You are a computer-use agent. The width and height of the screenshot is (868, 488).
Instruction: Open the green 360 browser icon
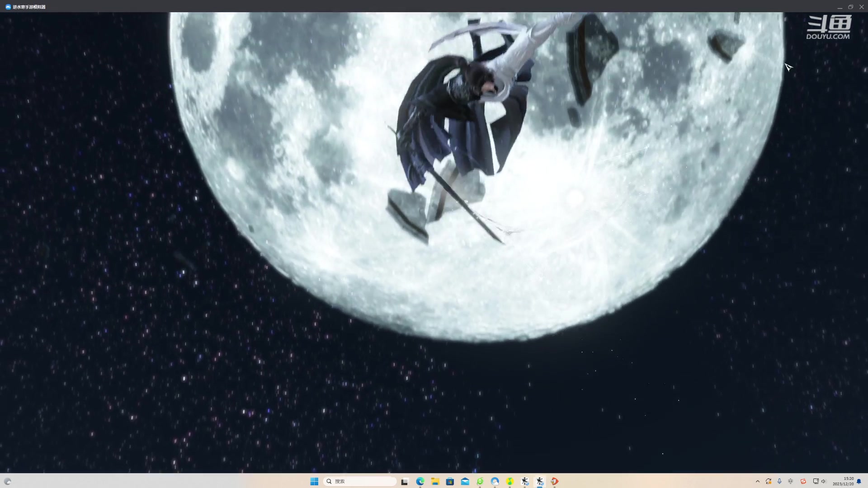point(480,481)
